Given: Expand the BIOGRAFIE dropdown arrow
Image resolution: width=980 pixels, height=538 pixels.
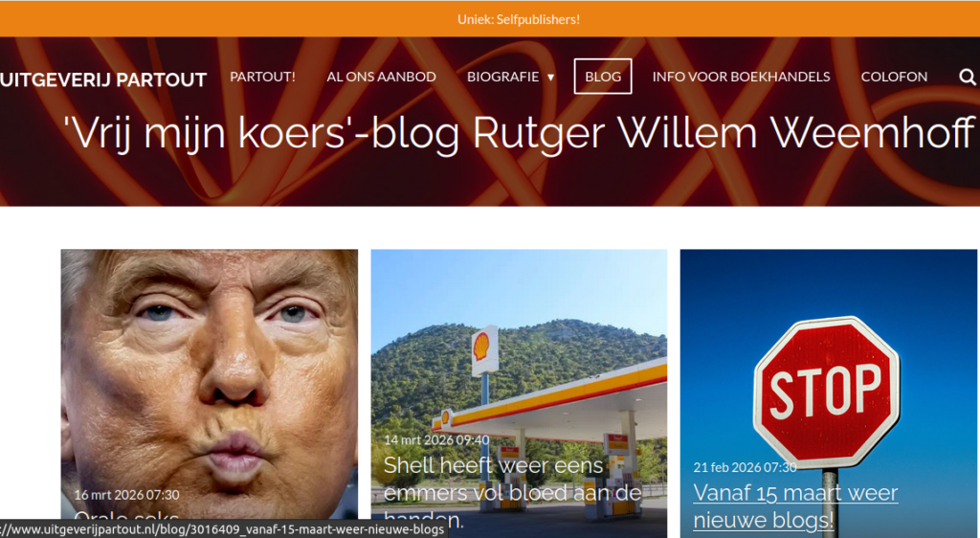Looking at the screenshot, I should coord(550,78).
